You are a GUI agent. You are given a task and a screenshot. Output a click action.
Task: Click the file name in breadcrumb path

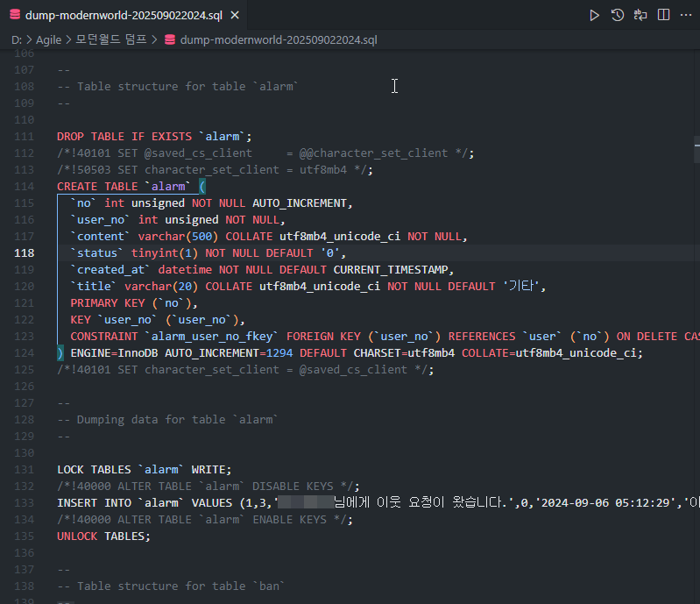pyautogui.click(x=278, y=39)
